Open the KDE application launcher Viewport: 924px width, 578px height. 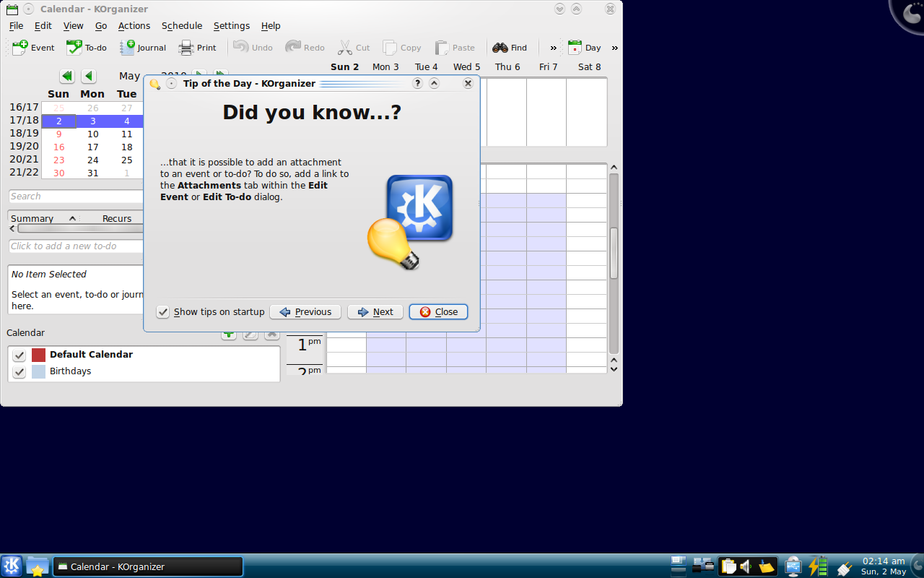(12, 566)
